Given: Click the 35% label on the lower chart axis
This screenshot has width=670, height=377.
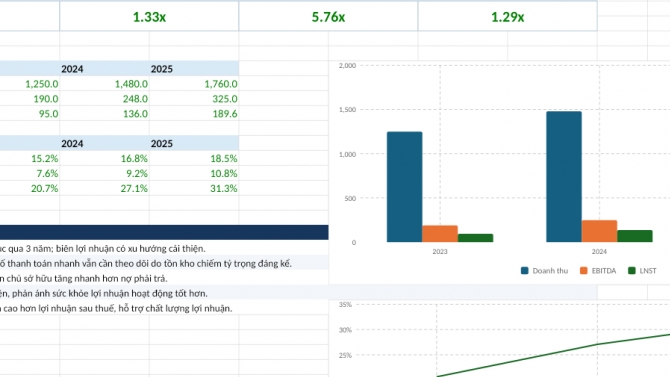Looking at the screenshot, I should [x=345, y=305].
